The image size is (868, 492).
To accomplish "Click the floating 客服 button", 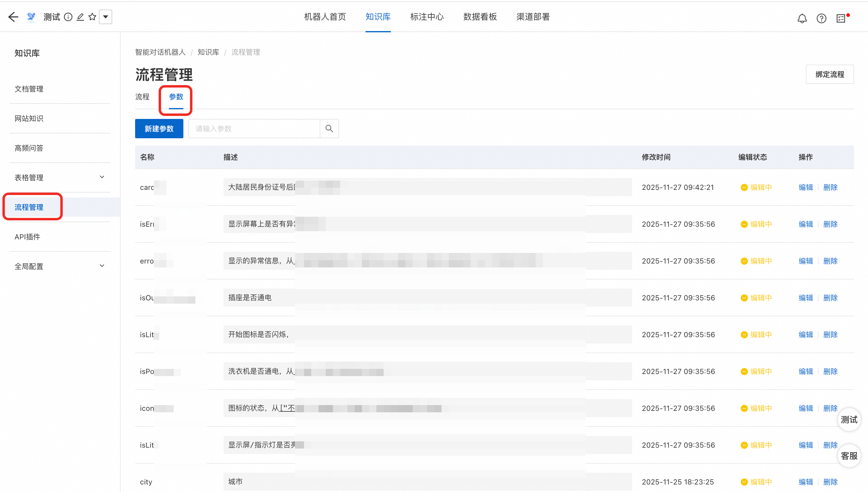I will click(x=849, y=456).
